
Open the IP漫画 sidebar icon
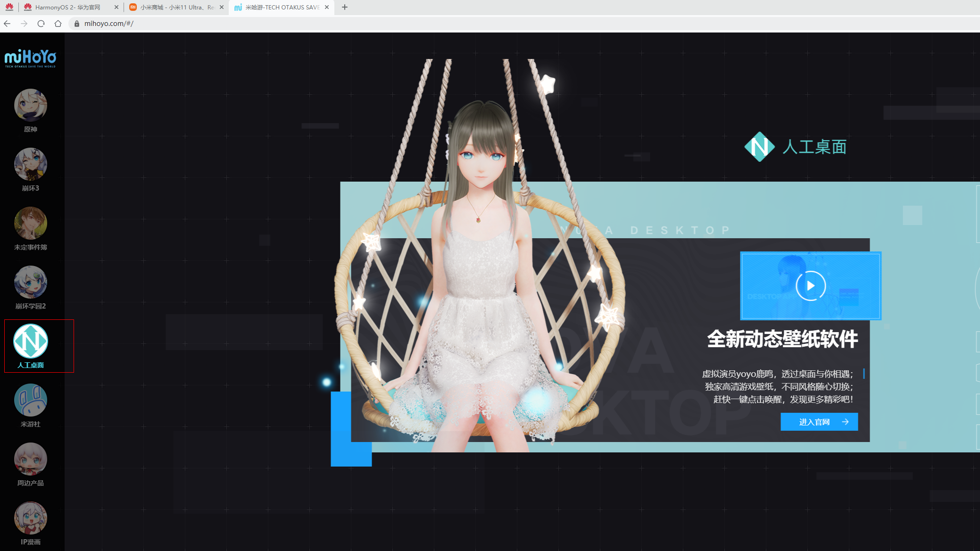[30, 518]
